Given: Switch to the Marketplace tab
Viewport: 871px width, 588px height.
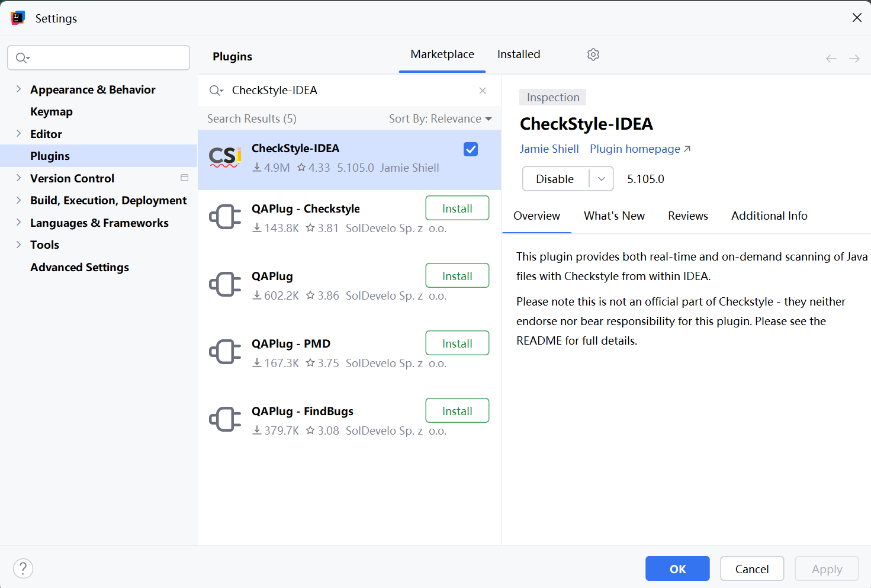Looking at the screenshot, I should [442, 54].
